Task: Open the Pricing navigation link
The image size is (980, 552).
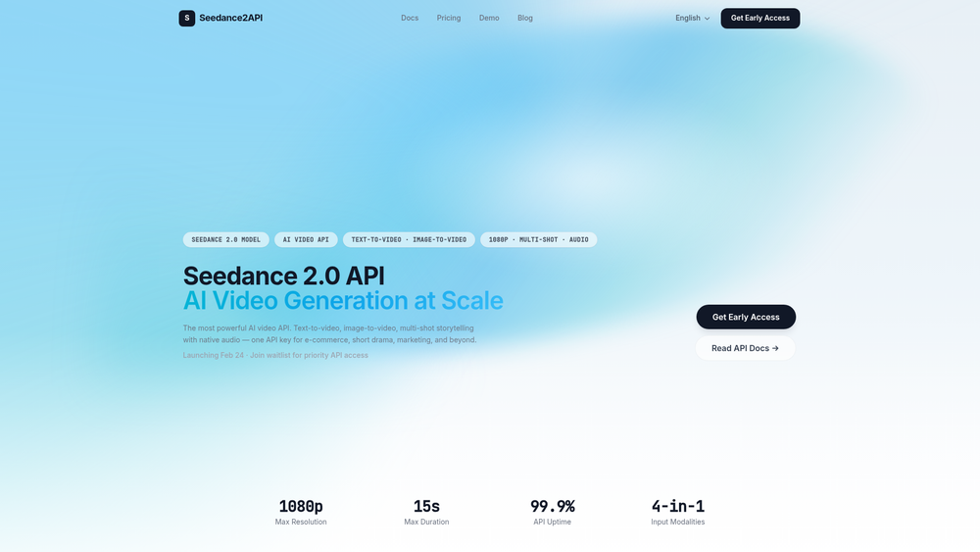Action: point(449,18)
